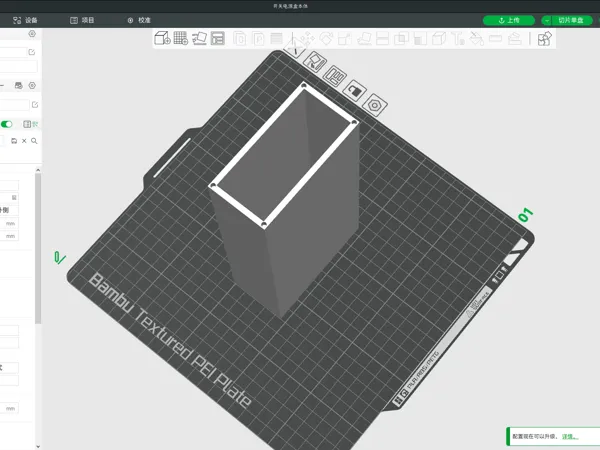Select the Assembly tool
Screen dimensions: 600x450
click(514, 39)
